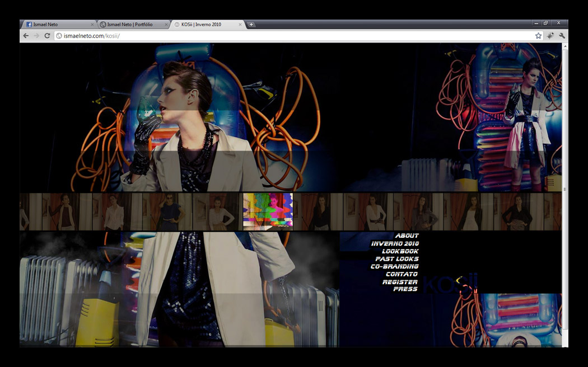Image resolution: width=588 pixels, height=367 pixels.
Task: Click the KOSii logo
Action: 450,284
